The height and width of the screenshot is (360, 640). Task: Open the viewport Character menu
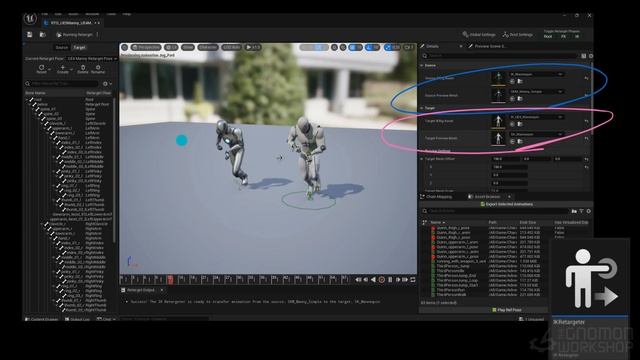pos(208,47)
